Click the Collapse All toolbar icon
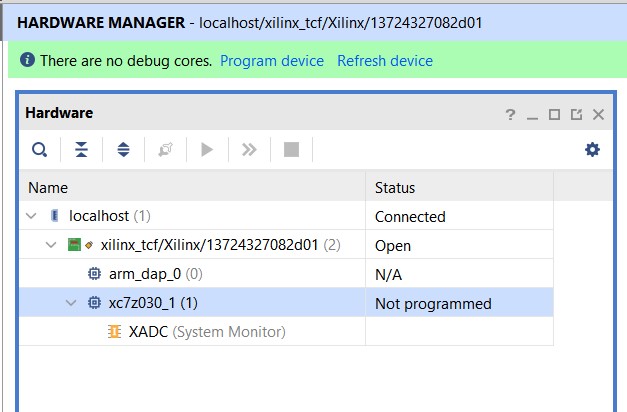The image size is (627, 412). point(81,150)
